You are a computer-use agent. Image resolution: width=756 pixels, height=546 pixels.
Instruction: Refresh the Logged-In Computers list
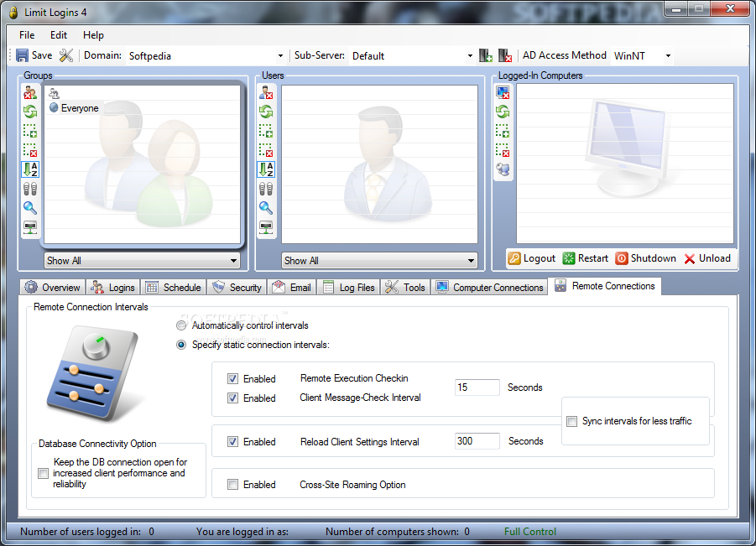click(x=503, y=112)
